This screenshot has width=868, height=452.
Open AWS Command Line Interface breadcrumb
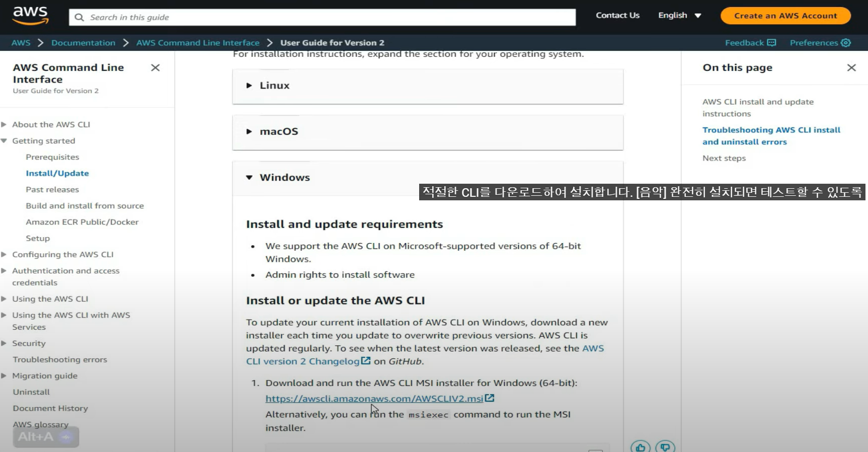198,43
